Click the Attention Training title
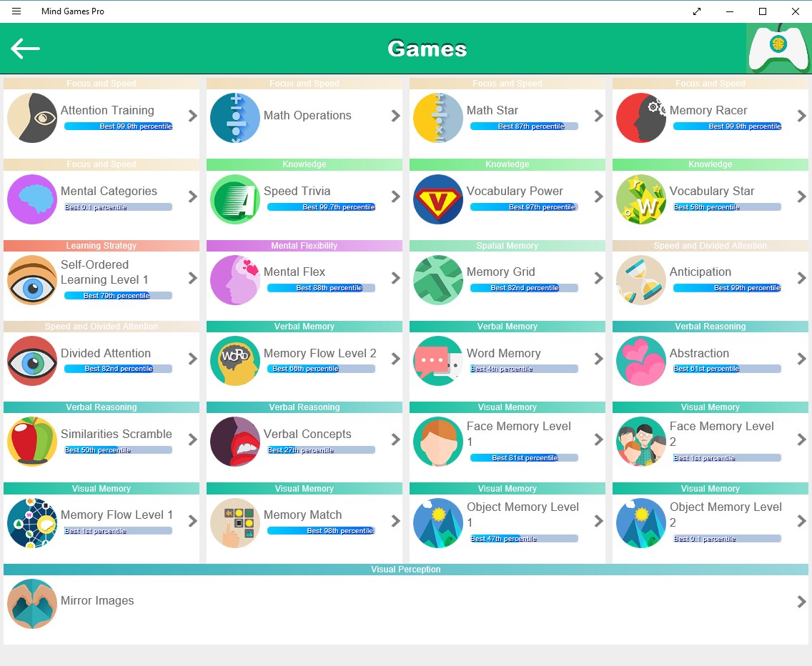The height and width of the screenshot is (666, 812). click(107, 110)
